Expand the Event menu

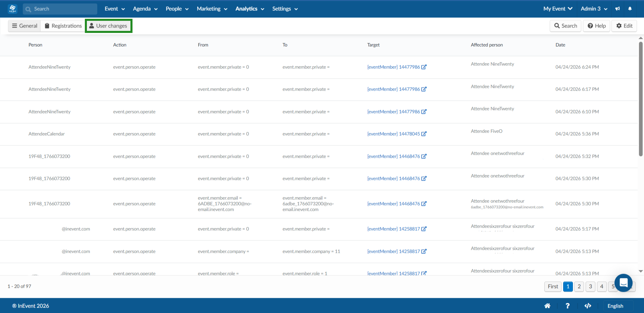pyautogui.click(x=115, y=9)
